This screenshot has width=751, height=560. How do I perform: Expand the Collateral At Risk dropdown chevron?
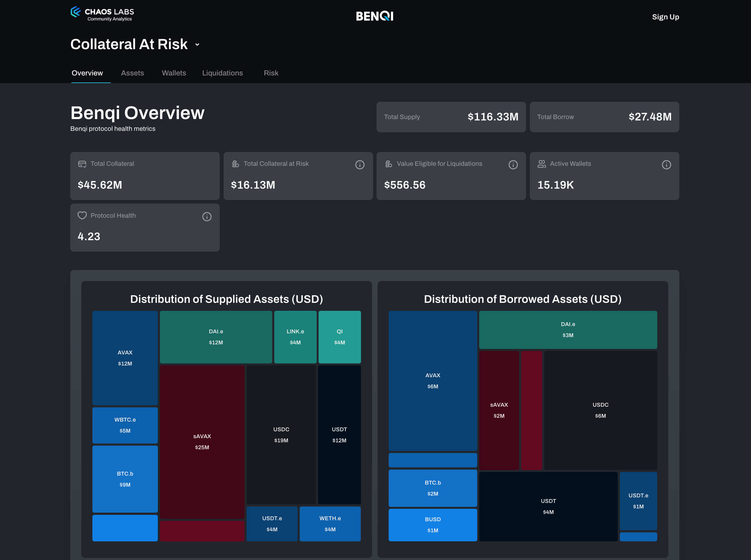click(197, 45)
